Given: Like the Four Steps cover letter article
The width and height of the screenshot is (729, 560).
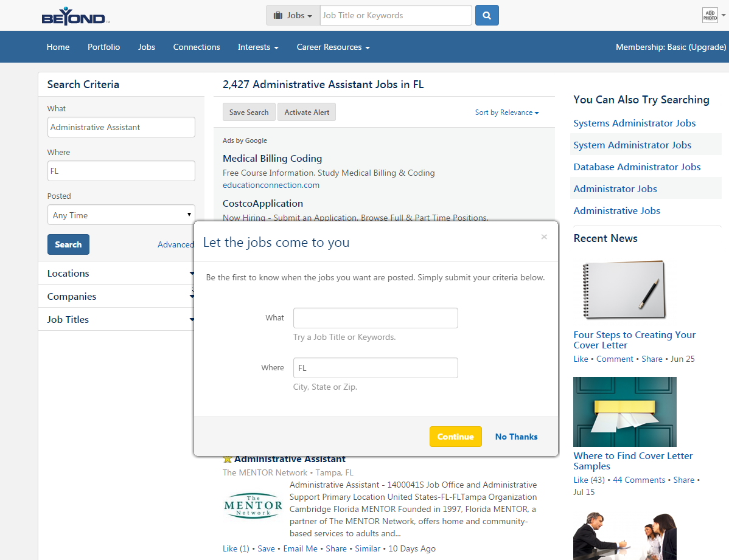Looking at the screenshot, I should pos(581,359).
